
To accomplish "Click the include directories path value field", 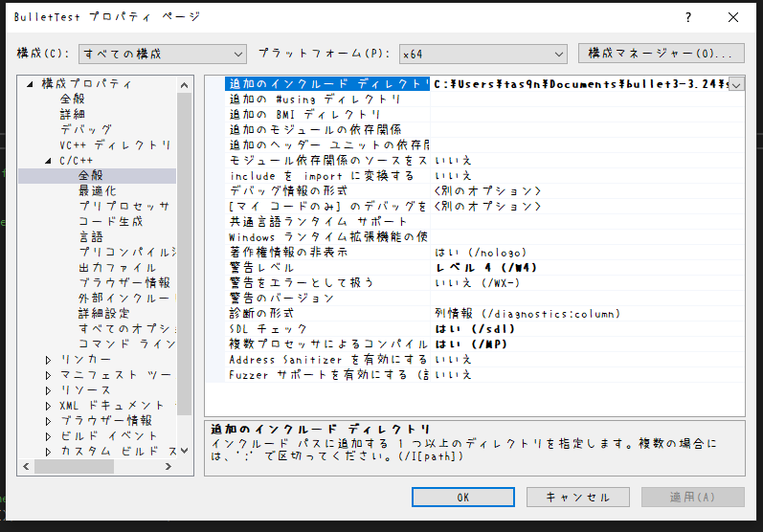I will [580, 84].
